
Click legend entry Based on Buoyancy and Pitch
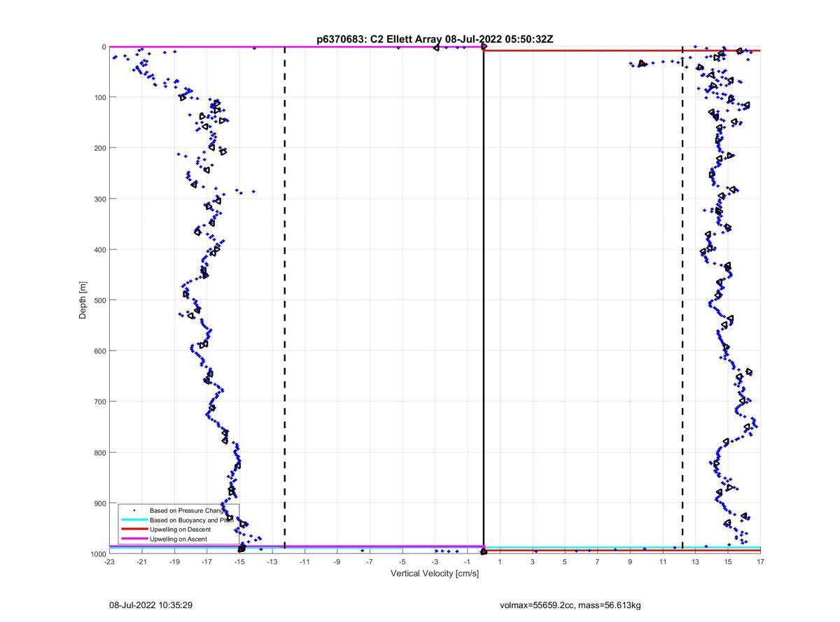coord(191,521)
